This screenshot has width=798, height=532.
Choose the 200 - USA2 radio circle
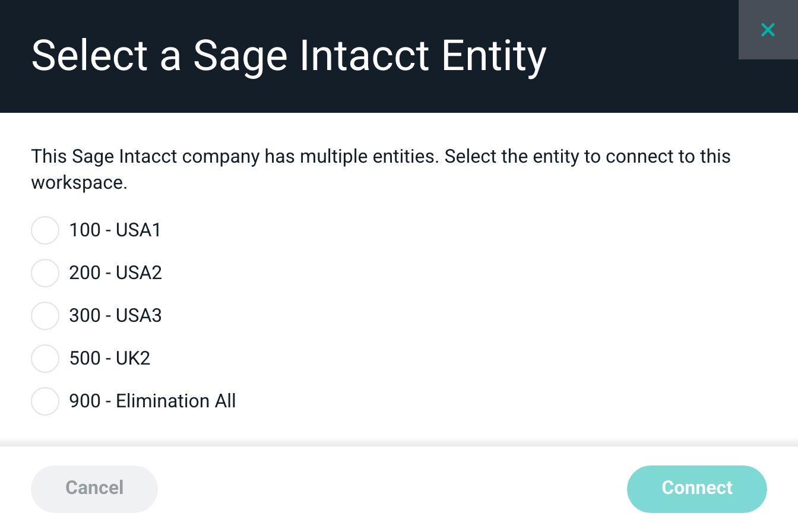[45, 273]
